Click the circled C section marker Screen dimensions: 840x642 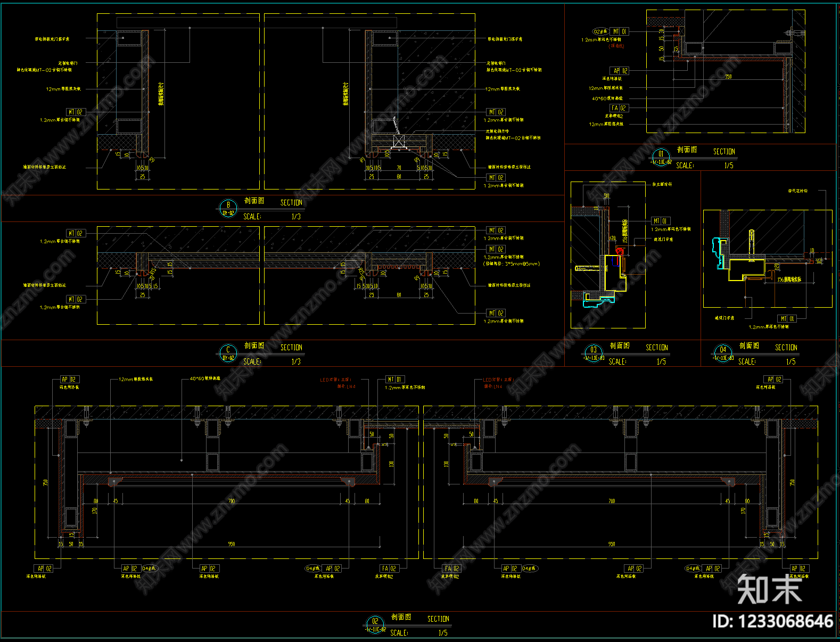pyautogui.click(x=228, y=352)
